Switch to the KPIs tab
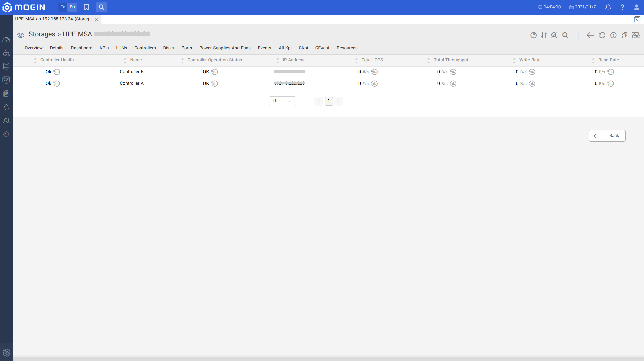 click(104, 48)
